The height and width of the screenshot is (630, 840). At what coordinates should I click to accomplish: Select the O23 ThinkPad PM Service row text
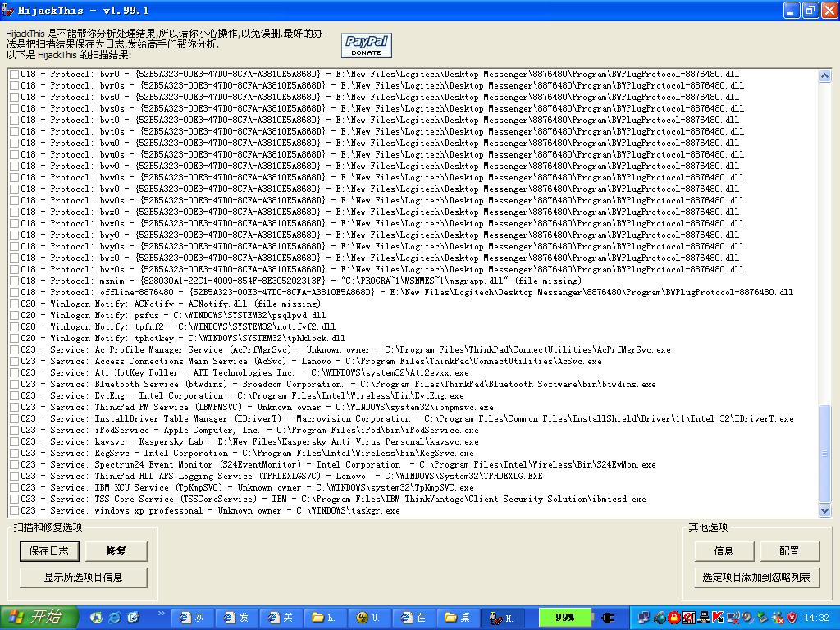257,407
